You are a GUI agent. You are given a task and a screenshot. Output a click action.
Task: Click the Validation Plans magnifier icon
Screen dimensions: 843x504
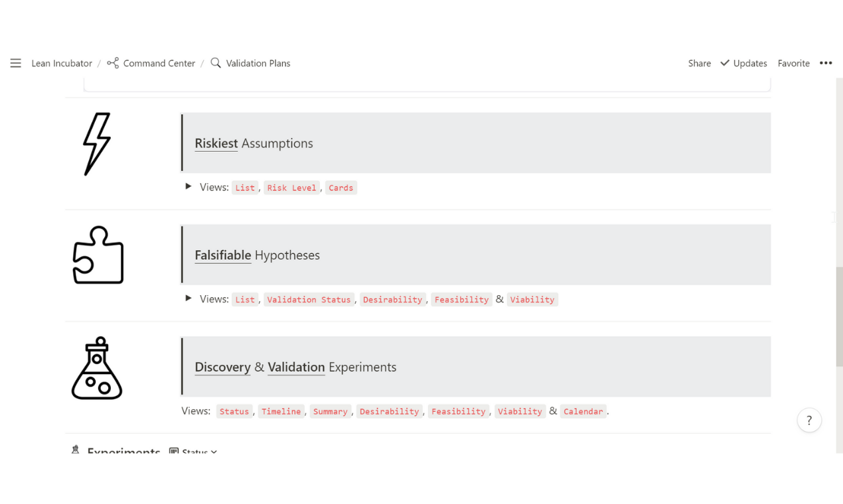click(216, 63)
